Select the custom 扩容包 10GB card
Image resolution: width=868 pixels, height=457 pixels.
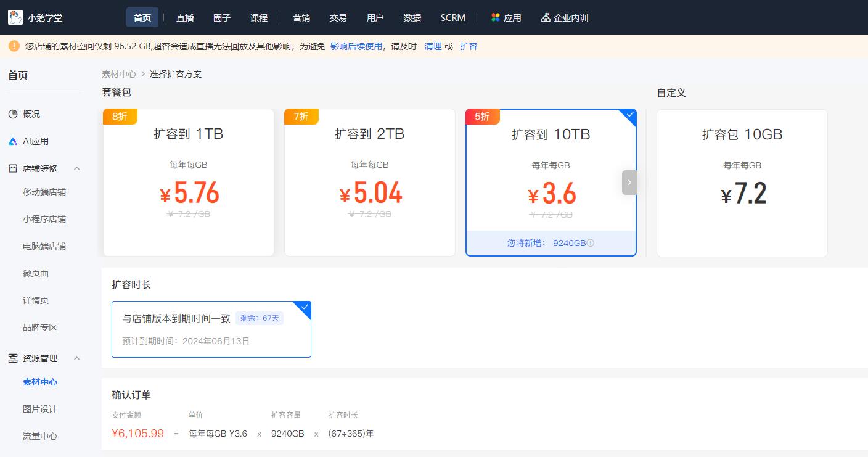pyautogui.click(x=742, y=183)
